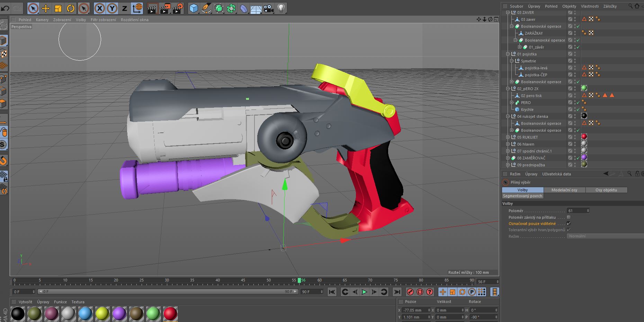Viewport: 644px width, 322px height.
Task: Click the Scale tool icon
Action: pos(58,8)
